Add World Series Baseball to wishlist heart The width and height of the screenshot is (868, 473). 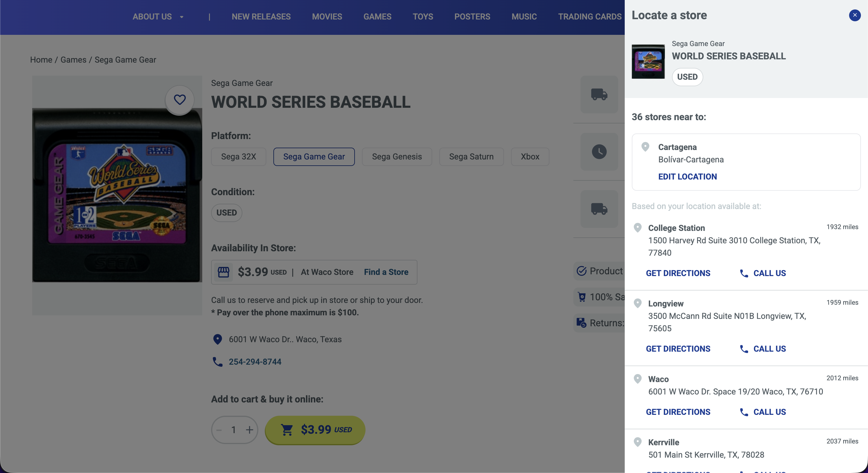coord(180,100)
